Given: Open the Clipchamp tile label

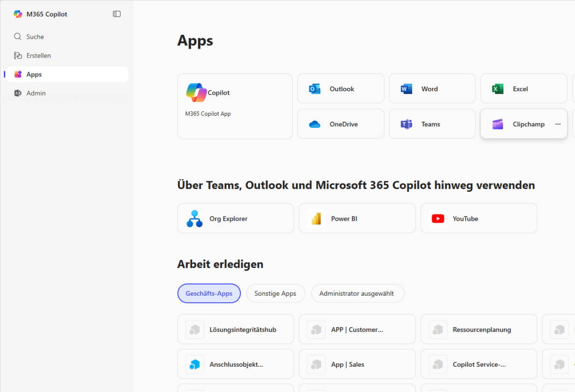Looking at the screenshot, I should (x=529, y=124).
